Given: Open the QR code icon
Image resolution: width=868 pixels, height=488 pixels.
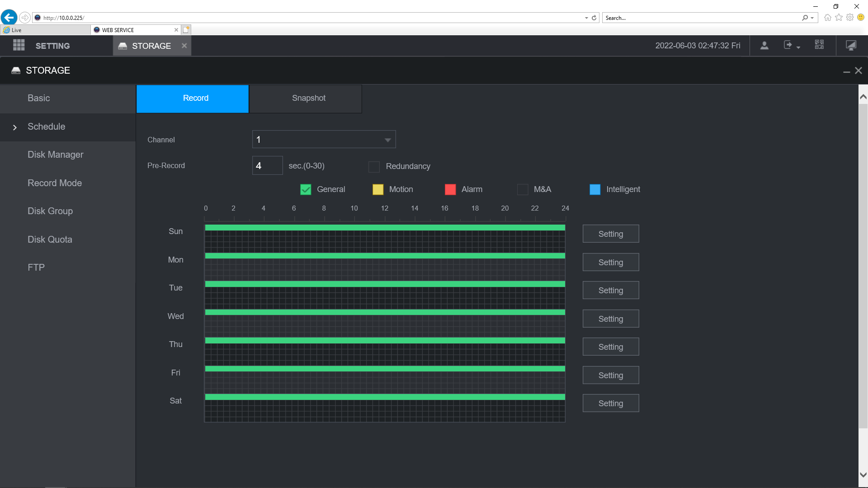Looking at the screenshot, I should pyautogui.click(x=819, y=45).
